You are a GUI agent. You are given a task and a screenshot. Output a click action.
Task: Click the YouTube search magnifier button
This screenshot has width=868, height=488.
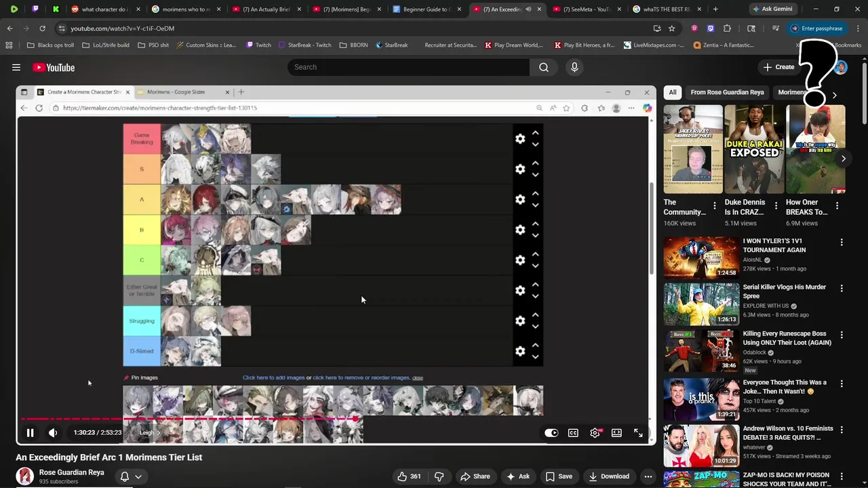tap(544, 67)
